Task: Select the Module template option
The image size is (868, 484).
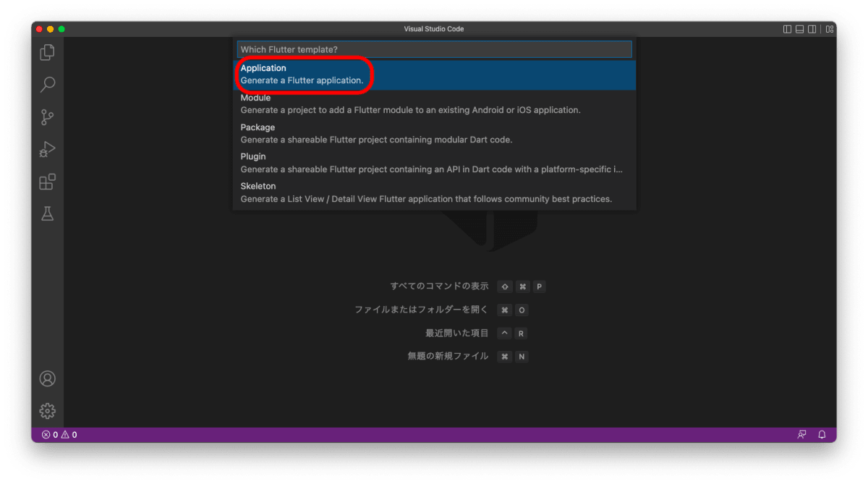Action: (x=434, y=104)
